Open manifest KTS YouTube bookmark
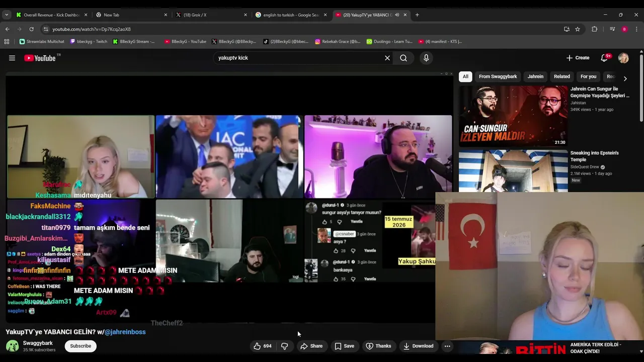Viewport: 644px width, 362px height. tap(440, 42)
